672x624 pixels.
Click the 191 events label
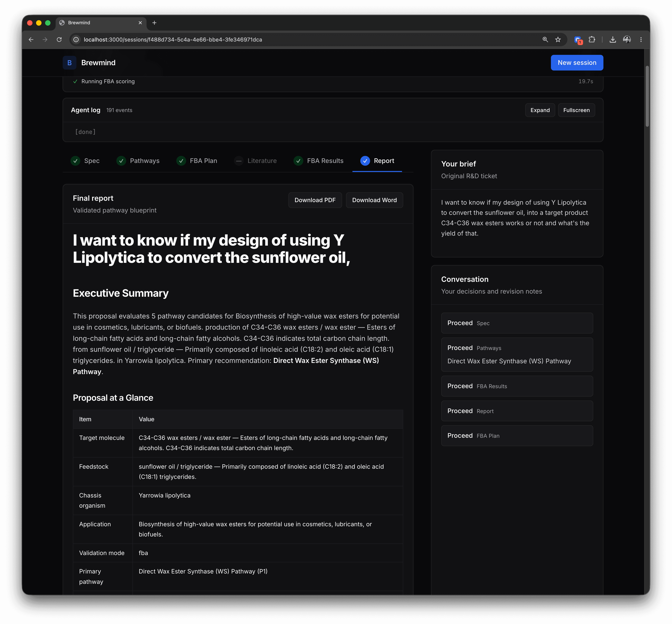pos(119,110)
